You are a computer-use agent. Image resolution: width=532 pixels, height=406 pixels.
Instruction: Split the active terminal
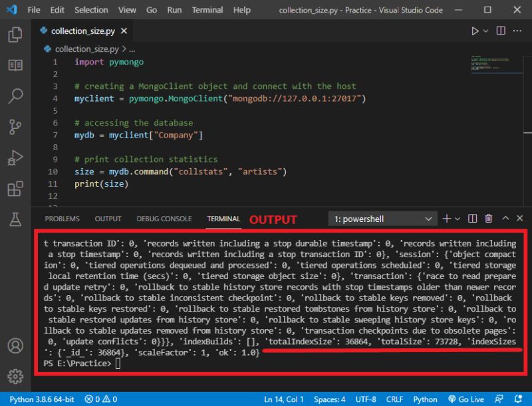(x=473, y=218)
